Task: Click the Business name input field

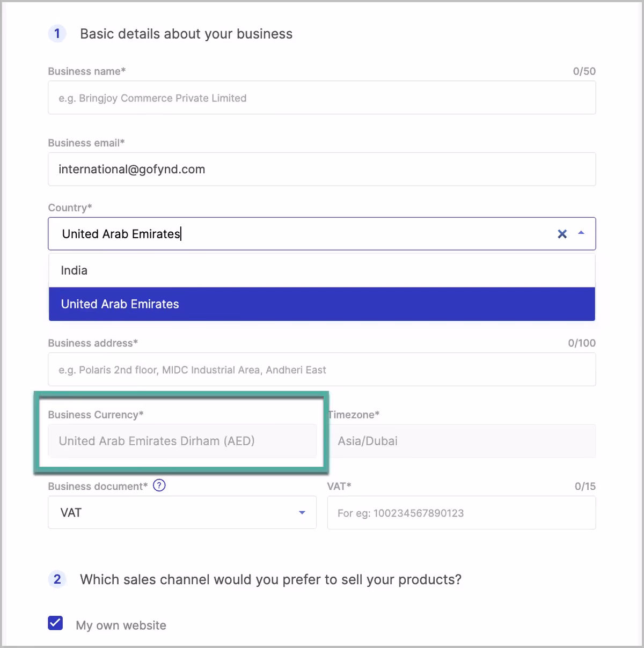Action: [x=322, y=98]
